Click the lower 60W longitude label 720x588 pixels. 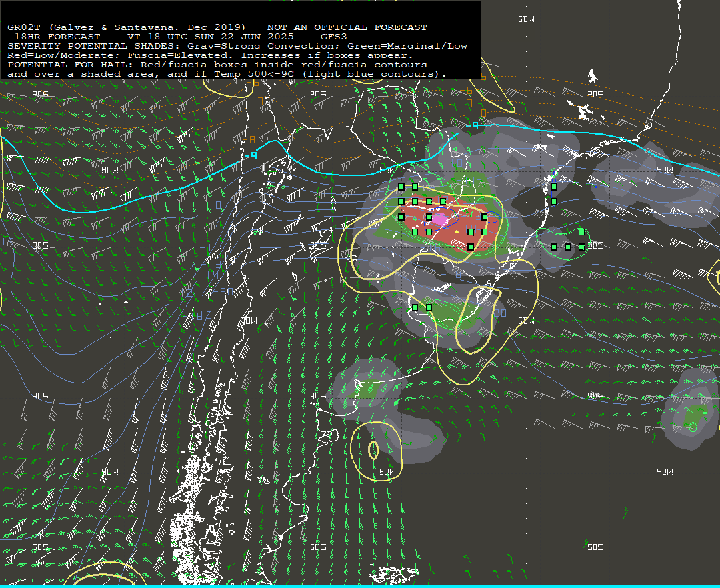pos(387,471)
